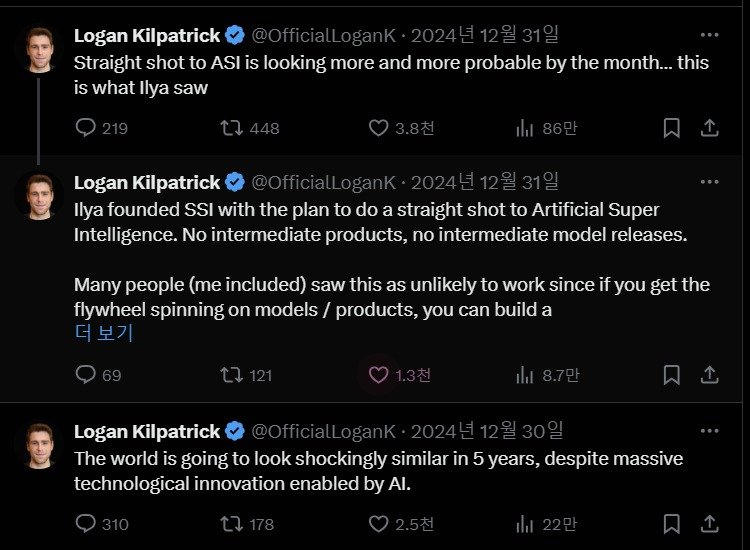
Task: Like the SSI tweet with 1.3천 likes
Action: click(379, 375)
